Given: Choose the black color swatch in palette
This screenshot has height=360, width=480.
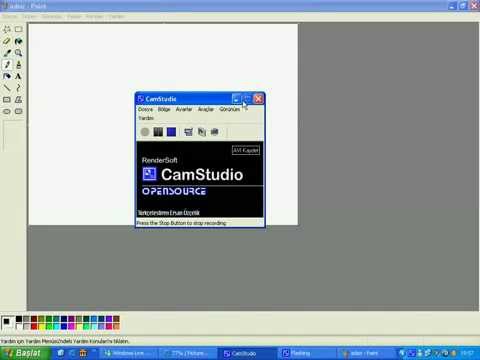Looking at the screenshot, I should [19, 319].
